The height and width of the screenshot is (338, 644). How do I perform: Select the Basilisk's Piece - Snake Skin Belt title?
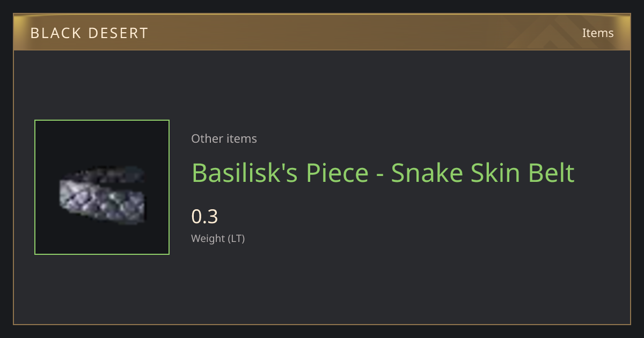(383, 173)
